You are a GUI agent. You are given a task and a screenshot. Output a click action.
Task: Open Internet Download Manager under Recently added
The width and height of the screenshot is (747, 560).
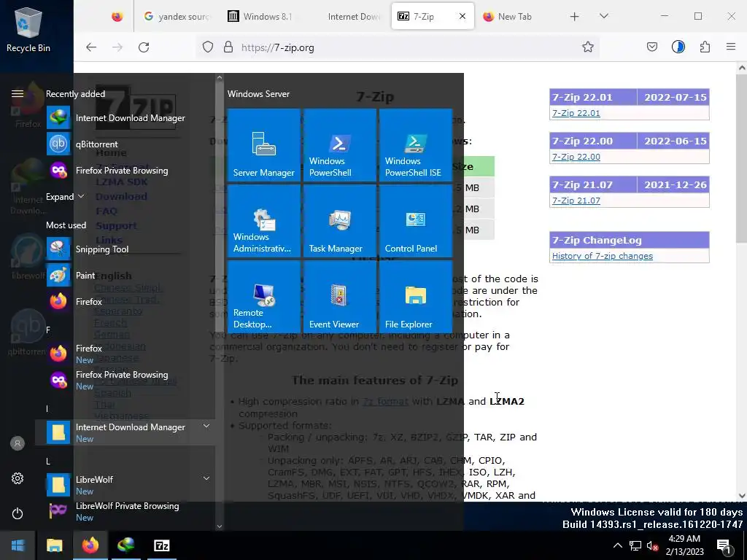(125, 117)
